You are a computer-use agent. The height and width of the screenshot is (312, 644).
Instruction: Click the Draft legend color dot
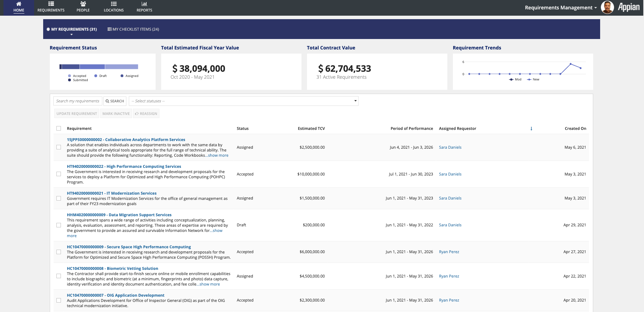click(x=96, y=76)
